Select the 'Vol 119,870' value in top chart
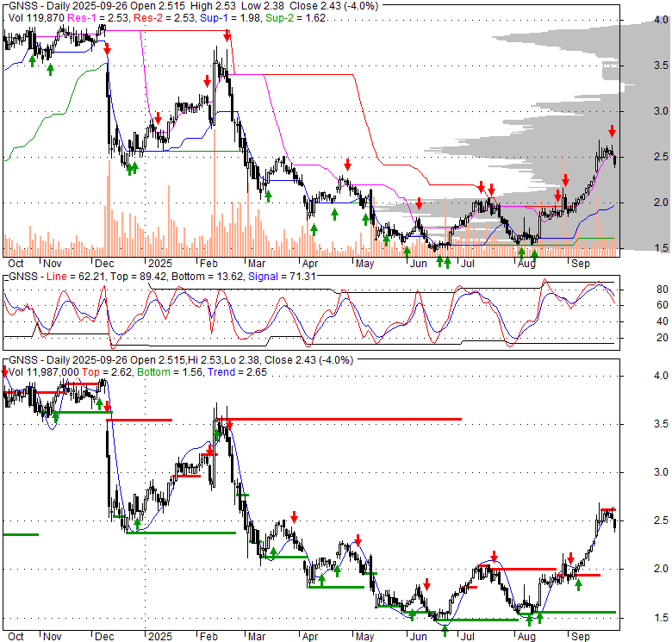Image resolution: width=672 pixels, height=642 pixels. pyautogui.click(x=36, y=18)
